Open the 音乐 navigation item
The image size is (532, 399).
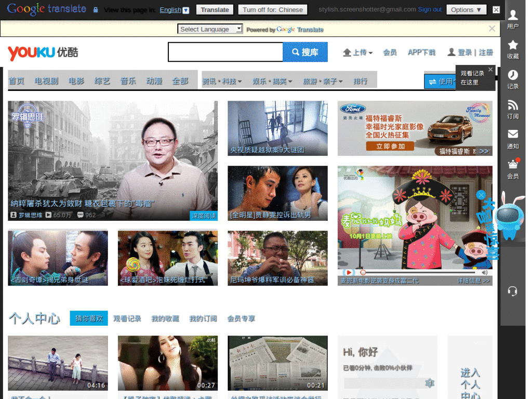[128, 81]
